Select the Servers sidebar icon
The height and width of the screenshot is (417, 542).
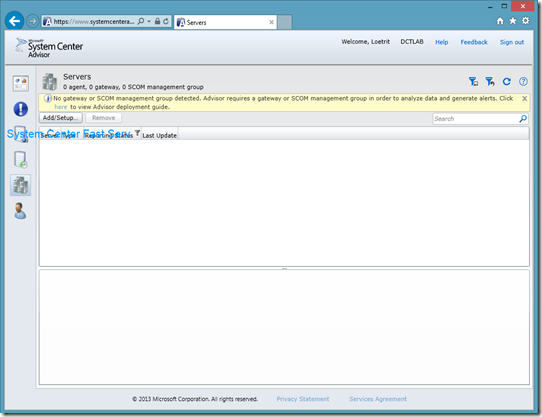click(x=21, y=185)
